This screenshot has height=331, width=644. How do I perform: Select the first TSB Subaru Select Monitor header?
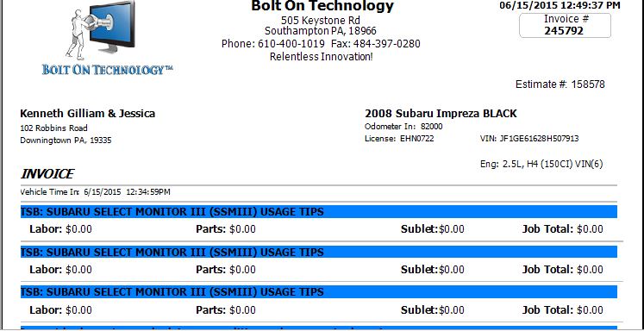click(x=318, y=212)
